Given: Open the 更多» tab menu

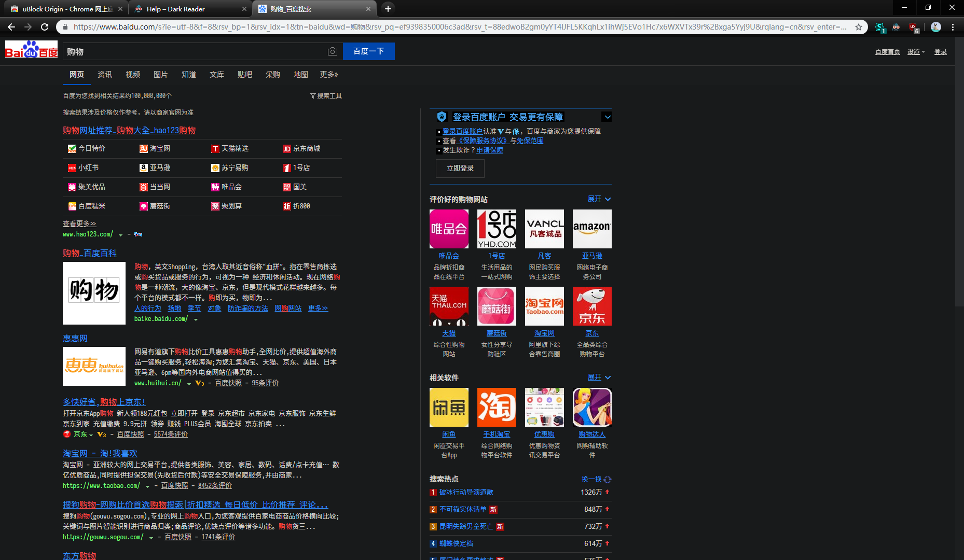Looking at the screenshot, I should click(x=329, y=75).
